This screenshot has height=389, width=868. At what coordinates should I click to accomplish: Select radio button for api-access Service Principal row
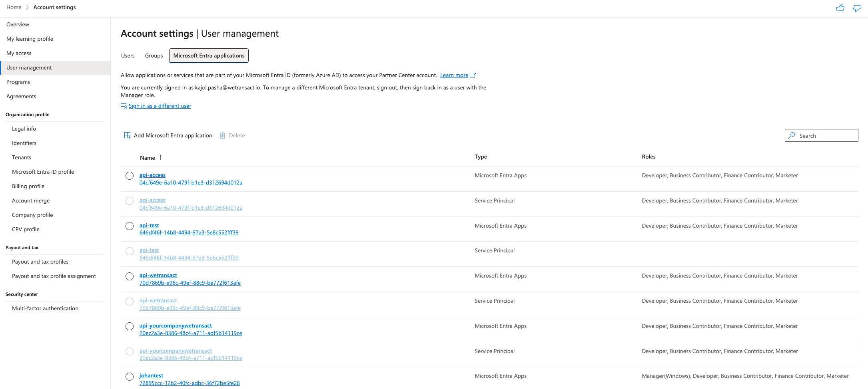[x=130, y=201]
